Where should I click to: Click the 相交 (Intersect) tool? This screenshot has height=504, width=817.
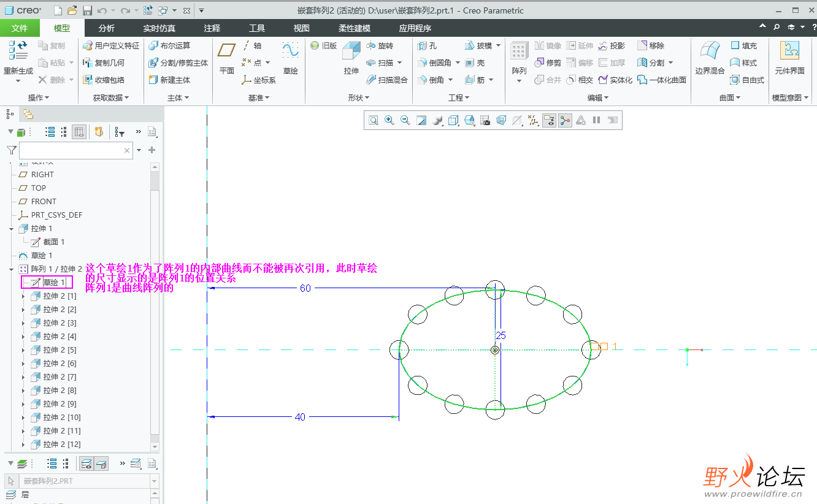coord(580,80)
